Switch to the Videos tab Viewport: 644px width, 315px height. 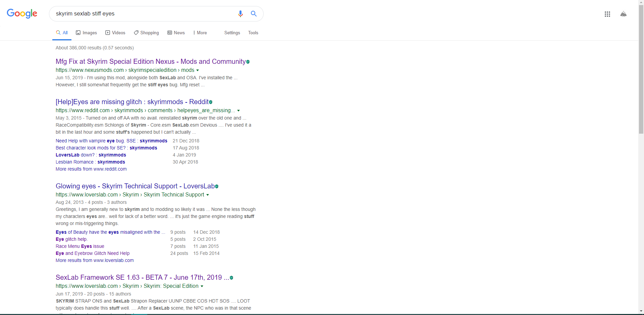coord(115,33)
